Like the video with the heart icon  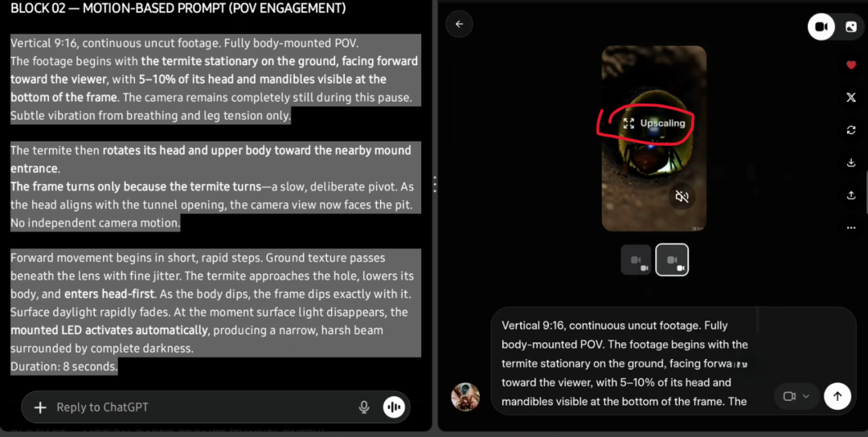(x=851, y=65)
